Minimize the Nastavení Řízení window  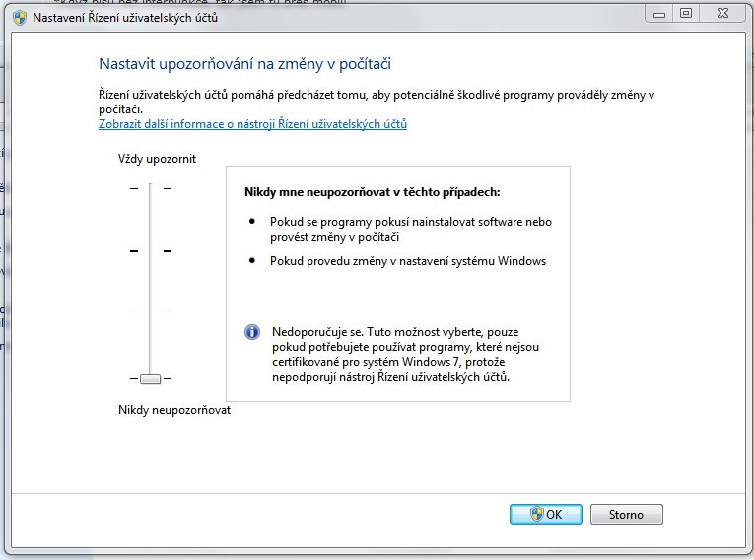(x=659, y=14)
